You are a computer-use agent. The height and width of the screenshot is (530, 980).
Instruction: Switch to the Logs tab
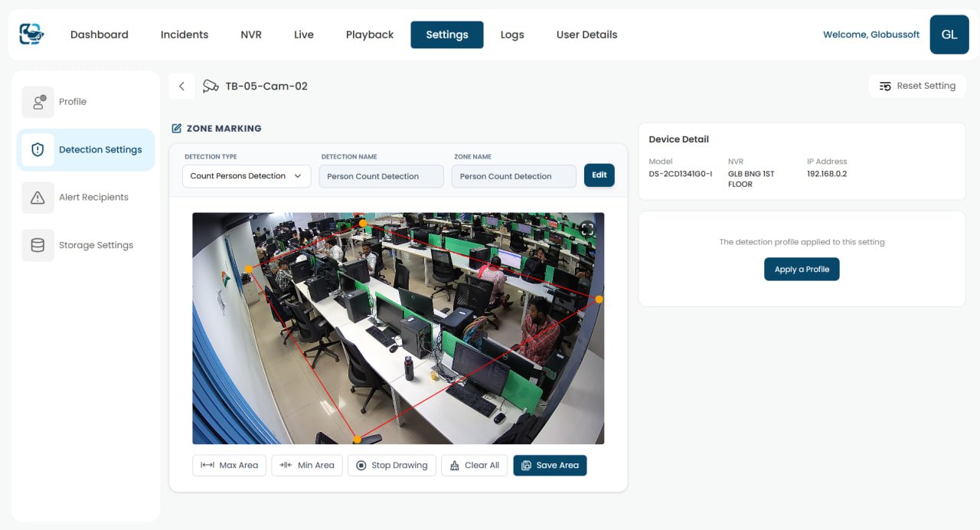pyautogui.click(x=512, y=34)
